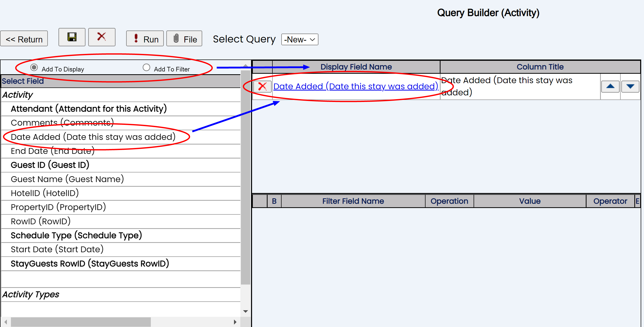Choose the Guest Name (Guest Name) field
644x327 pixels.
click(x=121, y=179)
